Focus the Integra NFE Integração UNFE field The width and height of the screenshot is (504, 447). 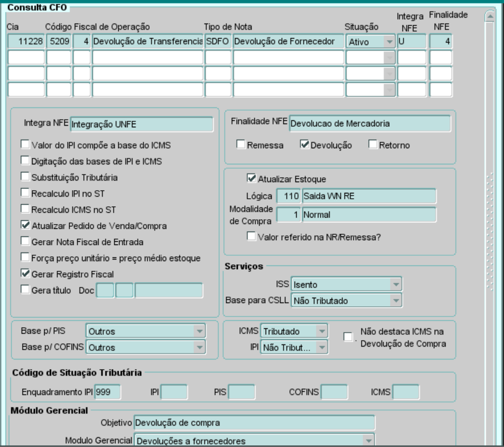pos(142,124)
